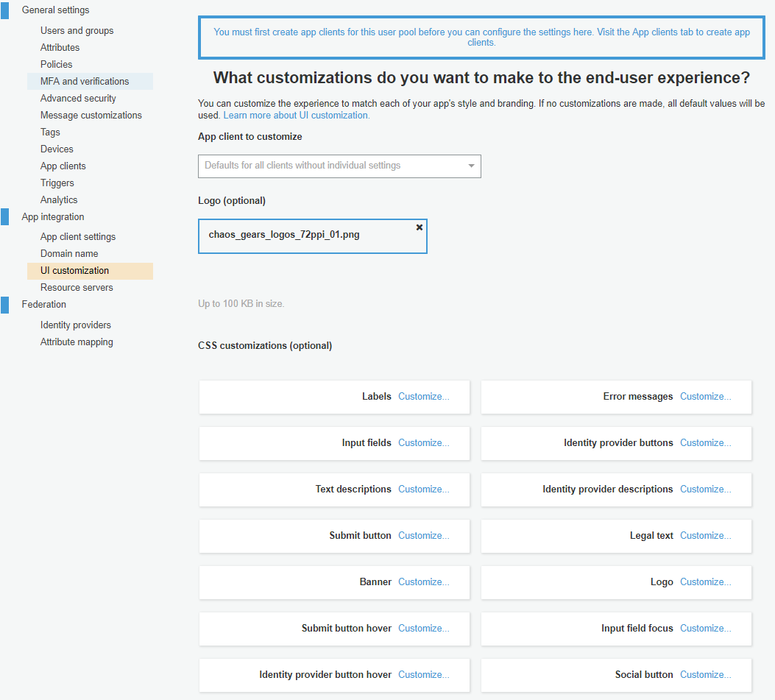Customize the Banner CSS style

[423, 582]
